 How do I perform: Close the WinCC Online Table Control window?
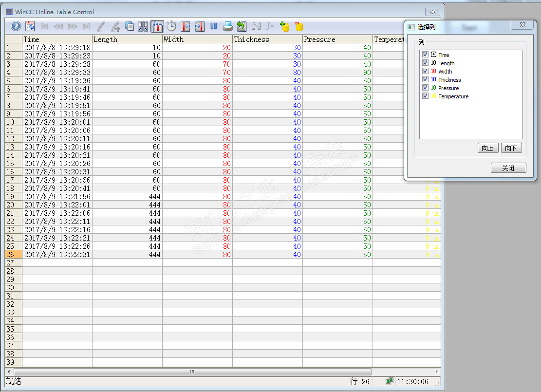coord(433,12)
